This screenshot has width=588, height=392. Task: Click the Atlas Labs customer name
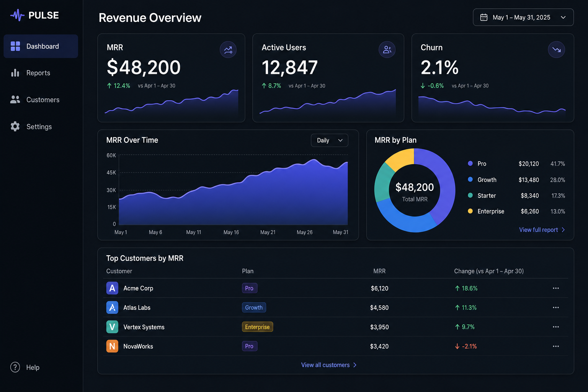pos(137,307)
